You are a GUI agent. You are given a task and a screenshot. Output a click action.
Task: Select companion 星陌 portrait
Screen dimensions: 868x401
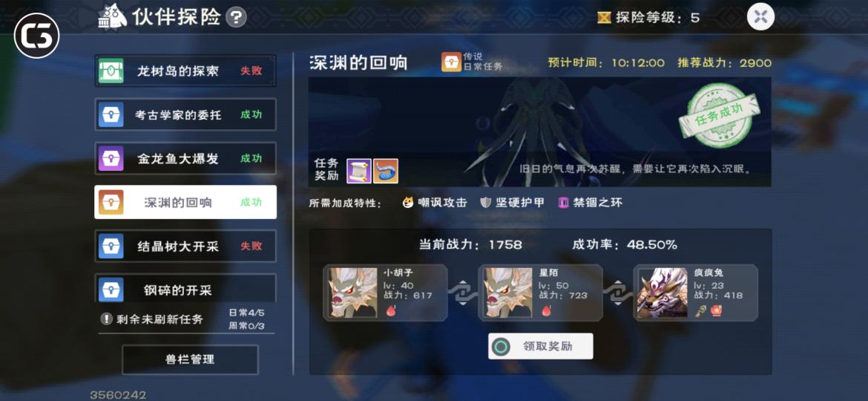coord(508,293)
